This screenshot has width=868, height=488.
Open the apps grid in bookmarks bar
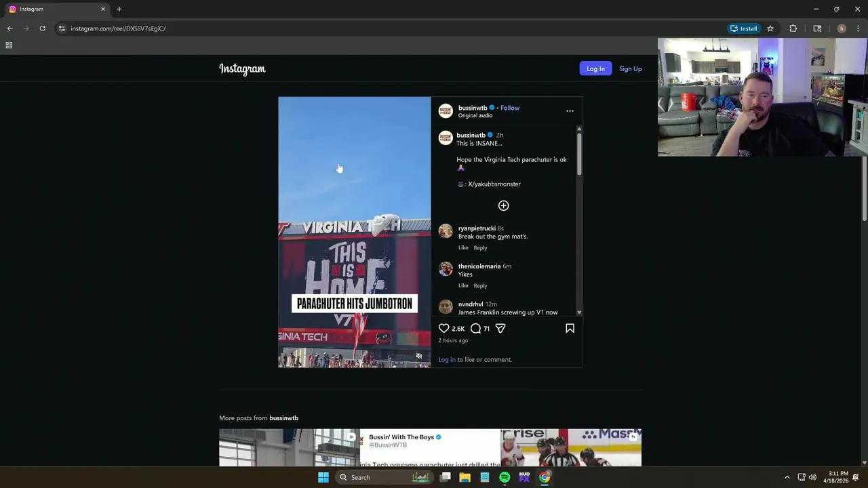click(x=9, y=45)
